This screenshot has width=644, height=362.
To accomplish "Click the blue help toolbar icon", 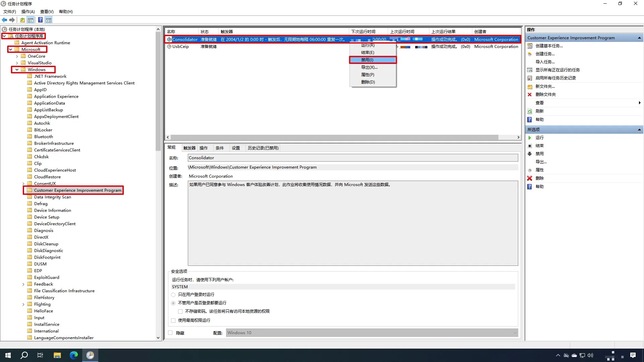I will 40,20.
